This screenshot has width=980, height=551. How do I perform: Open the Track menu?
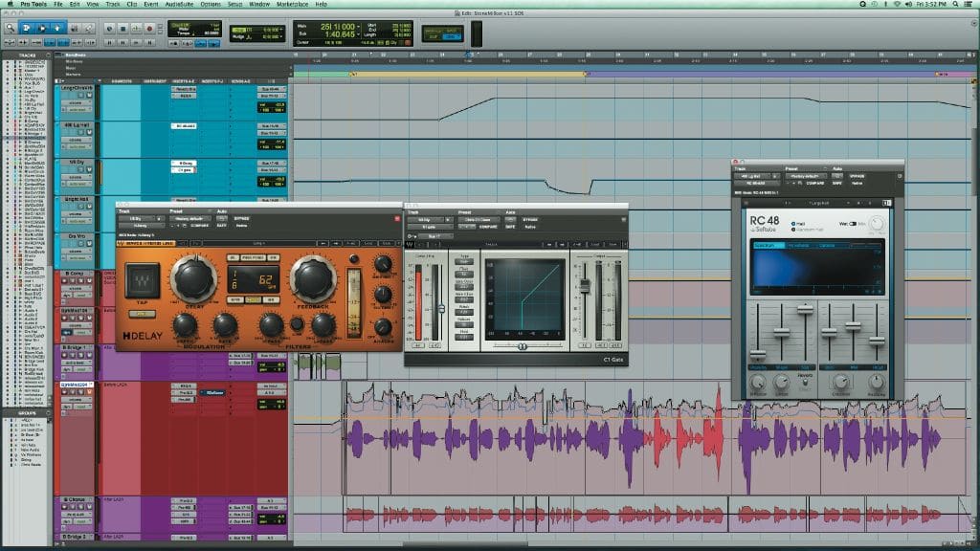pyautogui.click(x=113, y=4)
